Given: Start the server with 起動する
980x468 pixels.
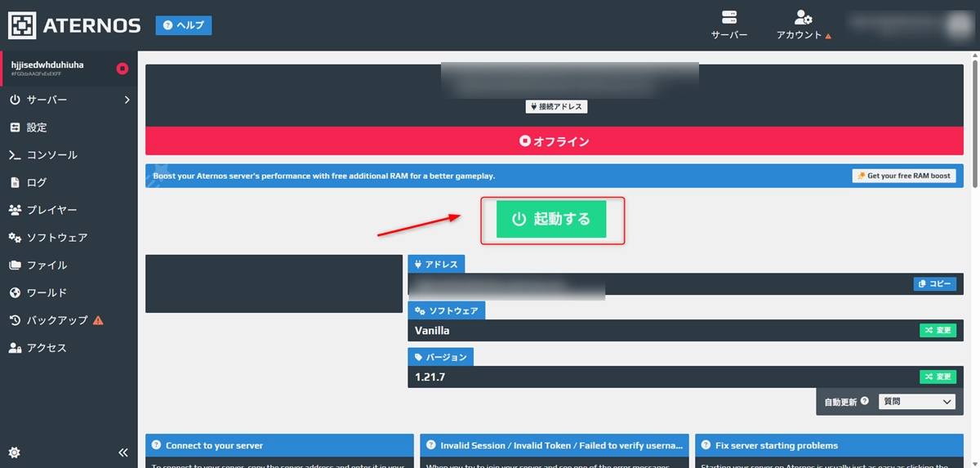Looking at the screenshot, I should tap(551, 219).
